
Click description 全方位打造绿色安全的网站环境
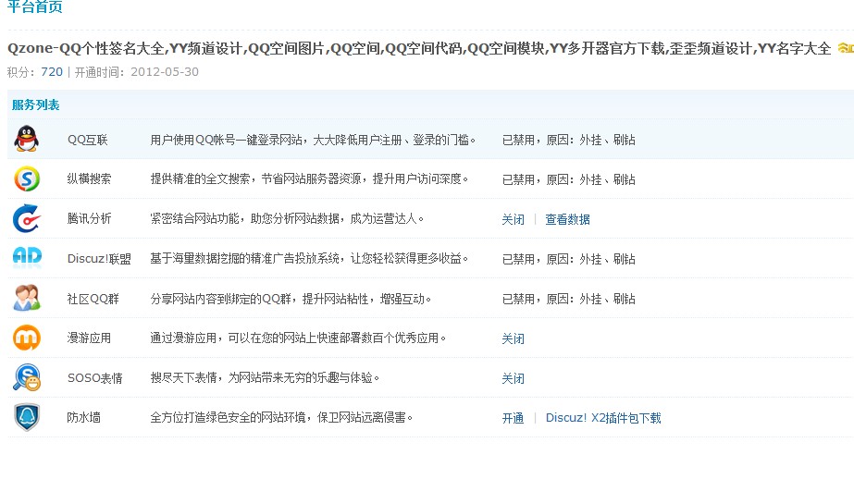click(x=281, y=417)
